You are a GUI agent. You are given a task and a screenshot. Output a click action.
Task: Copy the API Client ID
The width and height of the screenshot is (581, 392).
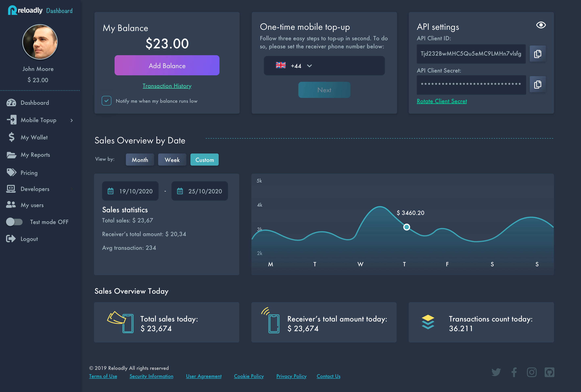pyautogui.click(x=537, y=54)
